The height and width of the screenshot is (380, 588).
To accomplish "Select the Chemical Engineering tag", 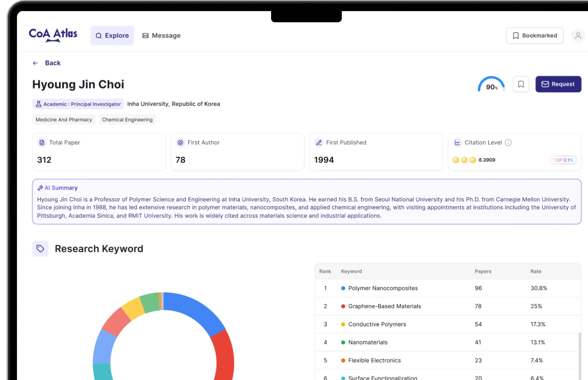I will click(127, 119).
